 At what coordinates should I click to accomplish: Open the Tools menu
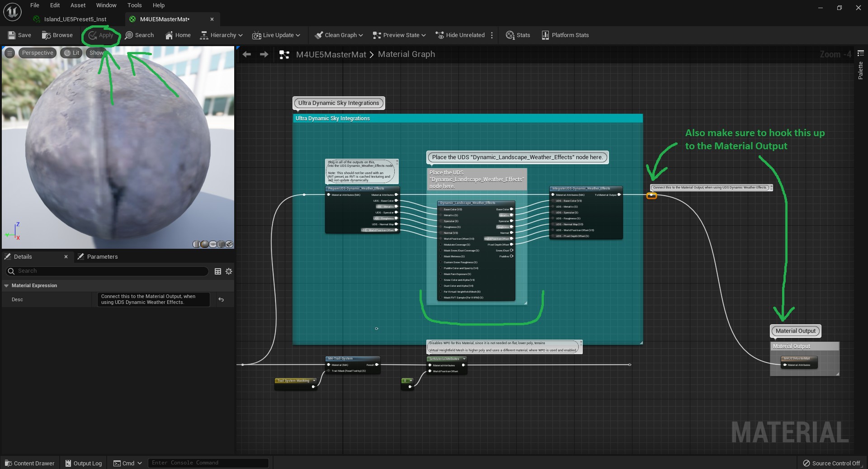[134, 5]
